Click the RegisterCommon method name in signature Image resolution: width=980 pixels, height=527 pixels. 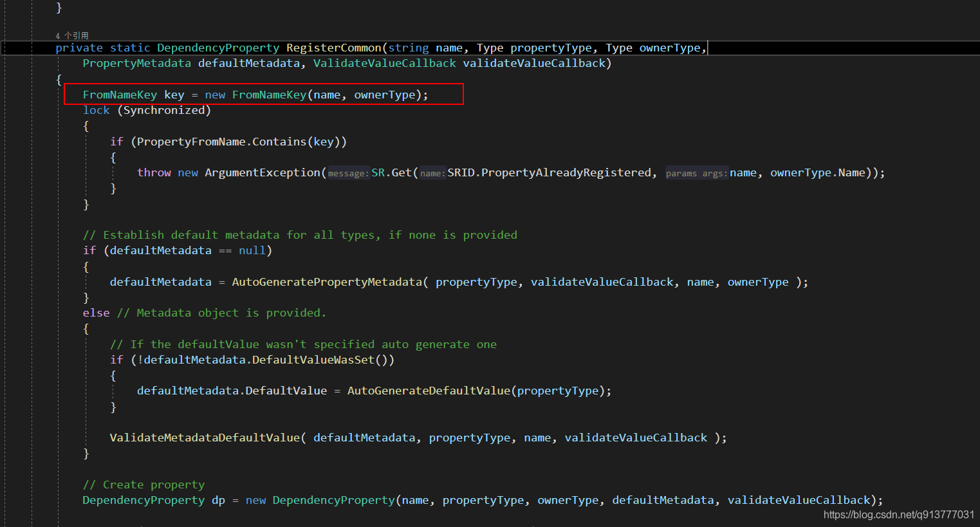click(x=334, y=48)
